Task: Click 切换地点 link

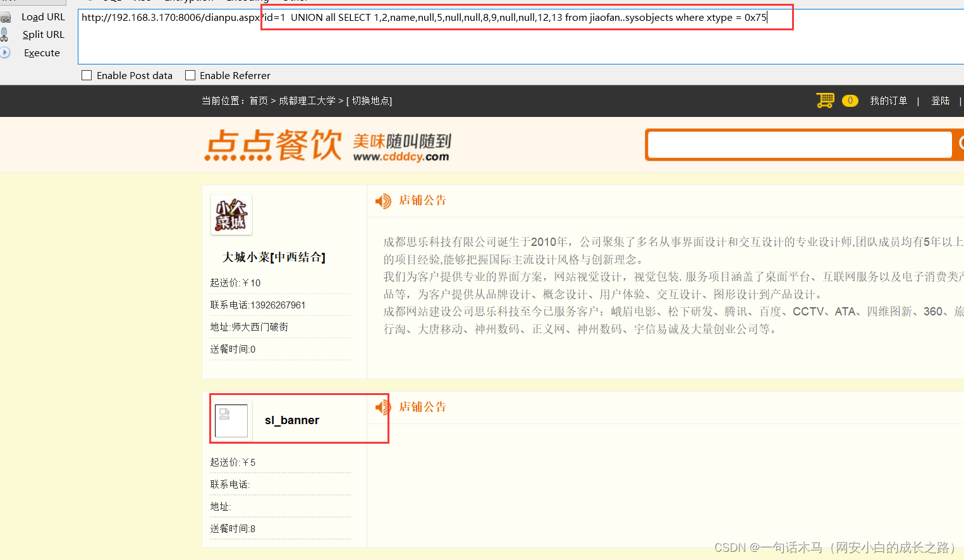Action: (x=372, y=100)
